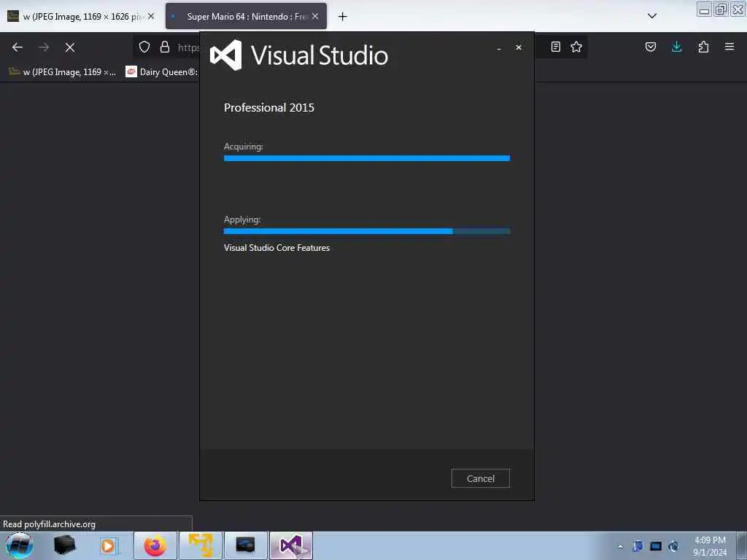Click the Show desktop strip

[741, 545]
